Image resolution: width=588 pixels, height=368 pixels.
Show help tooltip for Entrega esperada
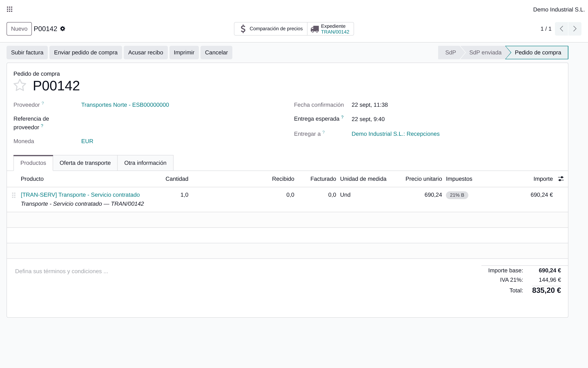342,117
